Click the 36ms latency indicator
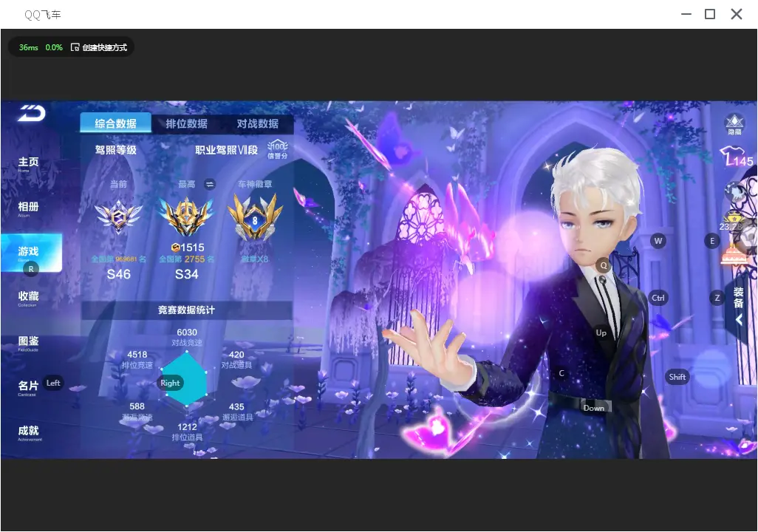Image resolution: width=758 pixels, height=532 pixels. (x=29, y=47)
